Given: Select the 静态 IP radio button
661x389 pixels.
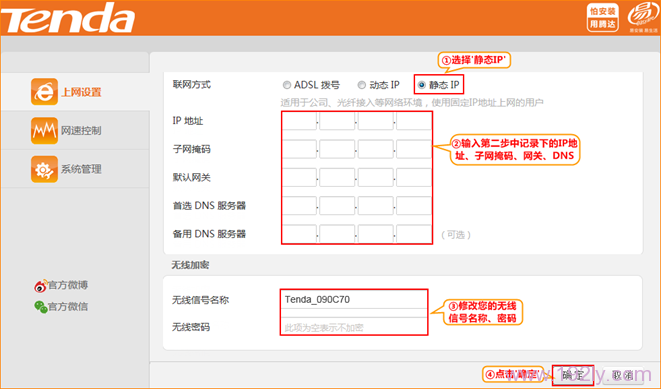Looking at the screenshot, I should click(422, 85).
